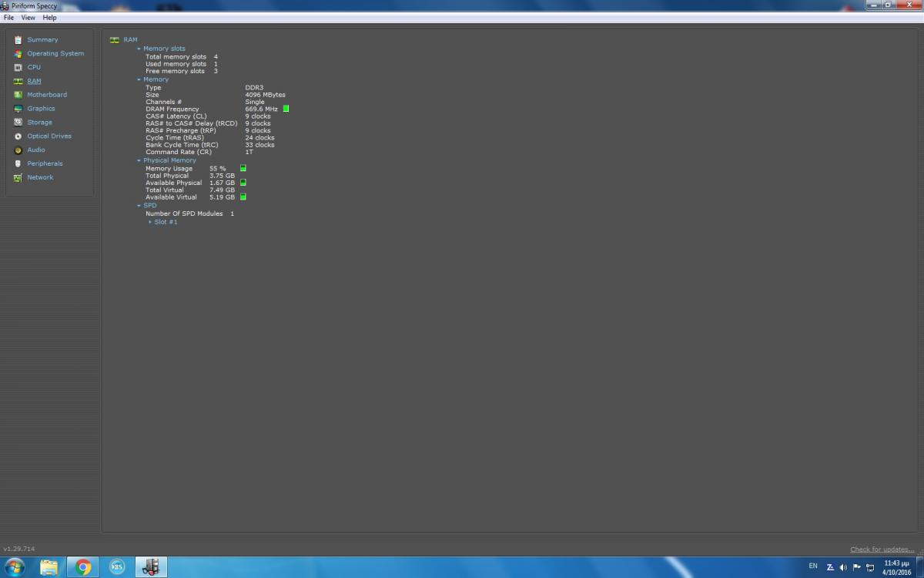924x578 pixels.
Task: Click the '7.49 GB' total virtual value
Action: click(223, 190)
